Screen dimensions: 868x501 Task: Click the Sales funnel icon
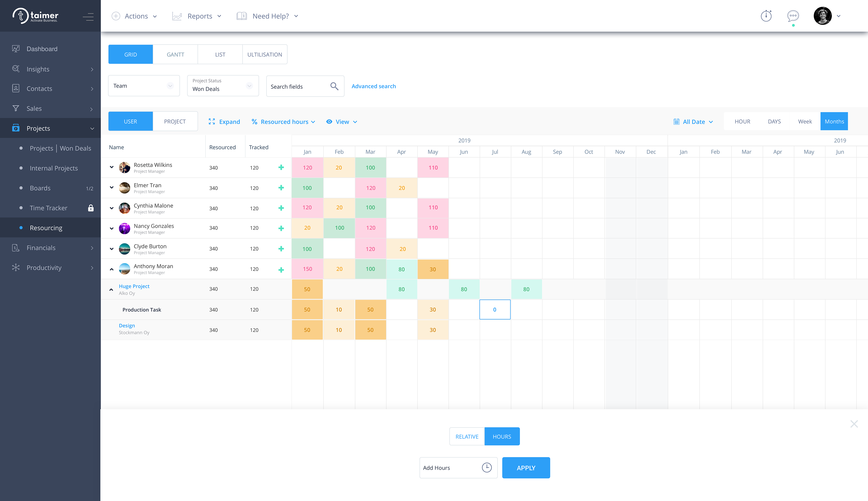point(16,108)
